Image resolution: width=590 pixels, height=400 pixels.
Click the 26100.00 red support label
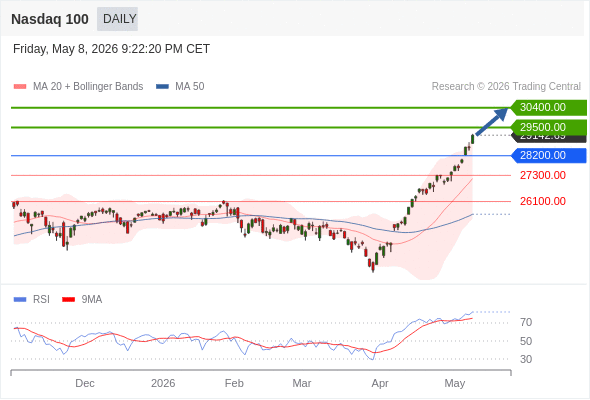coord(543,201)
